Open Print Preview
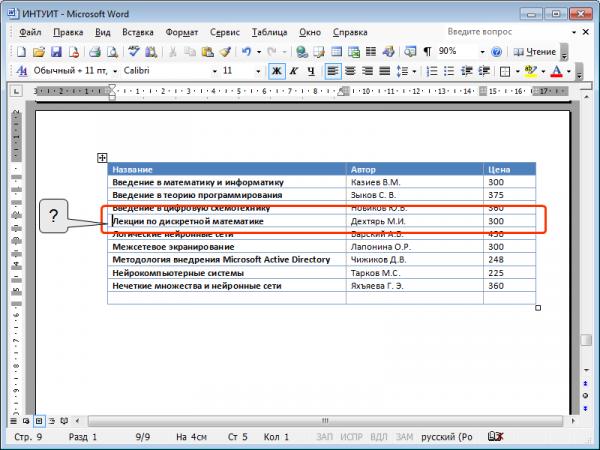Viewport: 600px width, 450px height. [x=112, y=52]
